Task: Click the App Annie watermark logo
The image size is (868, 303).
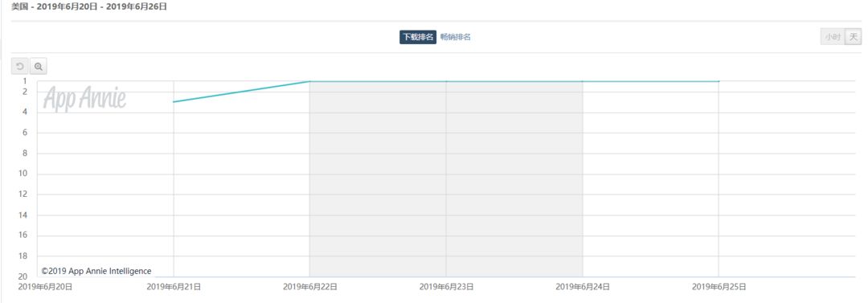Action: point(84,99)
